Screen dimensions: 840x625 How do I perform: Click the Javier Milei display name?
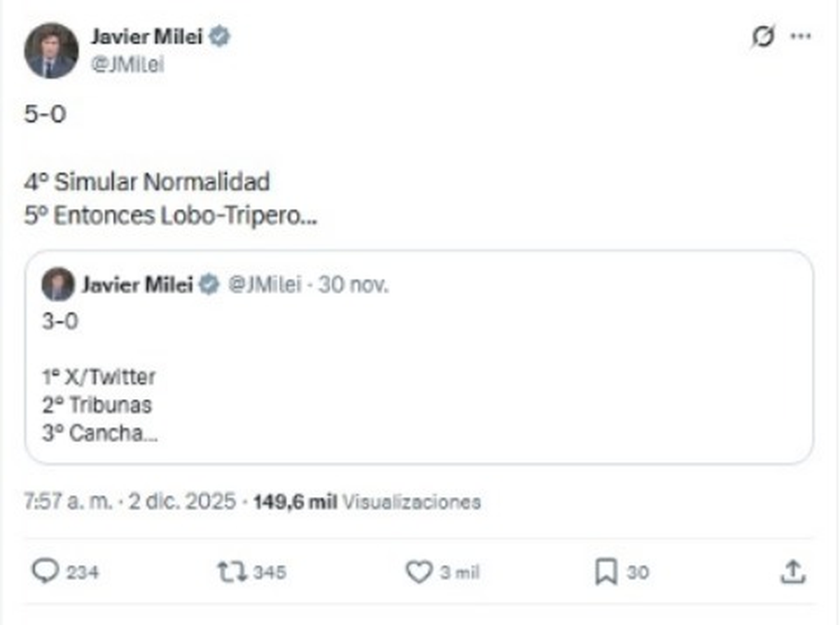pos(148,37)
